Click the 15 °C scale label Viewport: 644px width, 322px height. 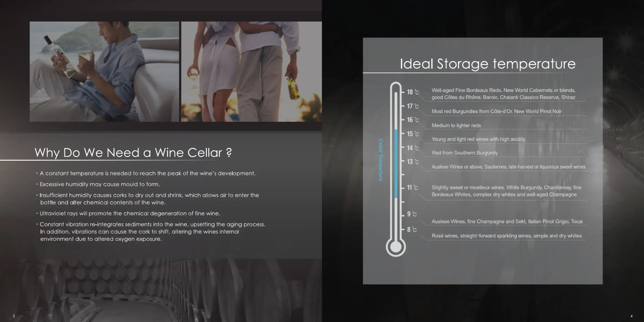(413, 134)
